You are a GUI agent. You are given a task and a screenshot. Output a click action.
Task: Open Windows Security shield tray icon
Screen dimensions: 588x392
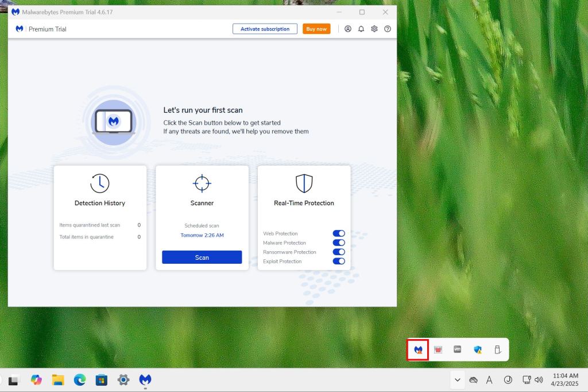tap(477, 349)
